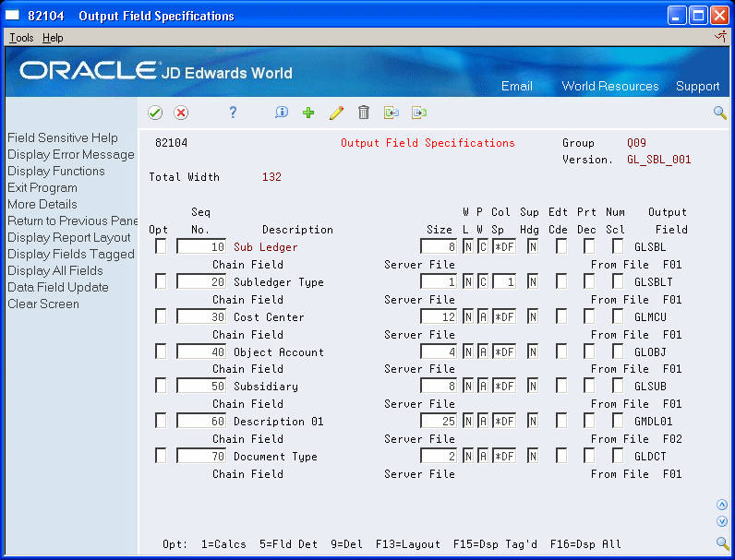Click the scroll up arrow icon
The image size is (735, 560).
[x=722, y=505]
